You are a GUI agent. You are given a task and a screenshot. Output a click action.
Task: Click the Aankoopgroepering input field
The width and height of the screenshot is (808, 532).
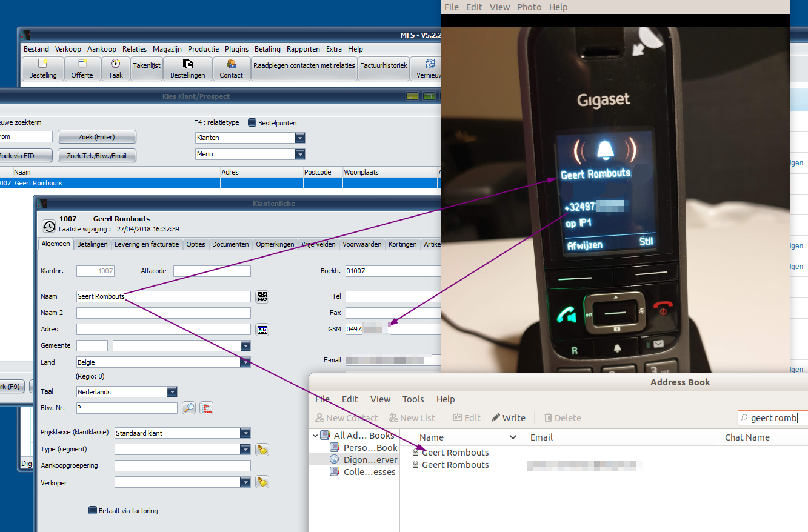(182, 465)
